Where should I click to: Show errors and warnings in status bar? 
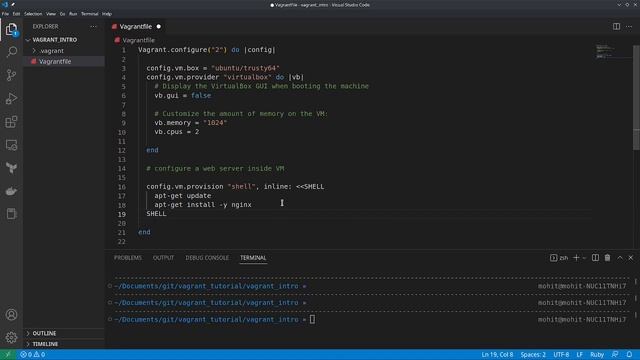pyautogui.click(x=33, y=354)
